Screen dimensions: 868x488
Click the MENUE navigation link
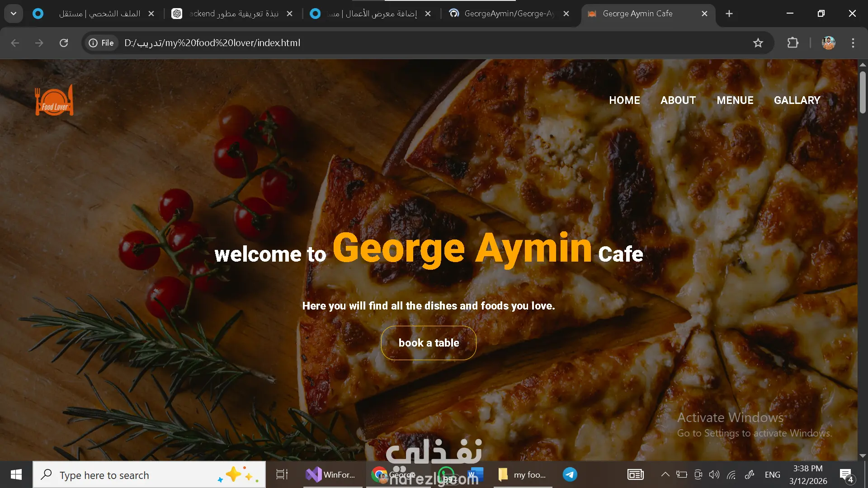735,100
